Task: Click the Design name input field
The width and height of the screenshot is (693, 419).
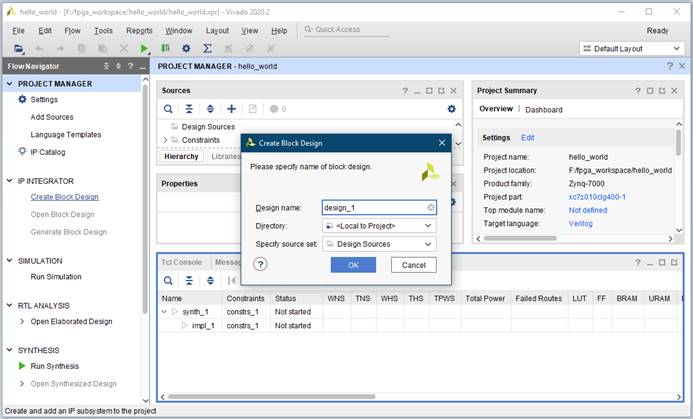Action: [x=372, y=208]
